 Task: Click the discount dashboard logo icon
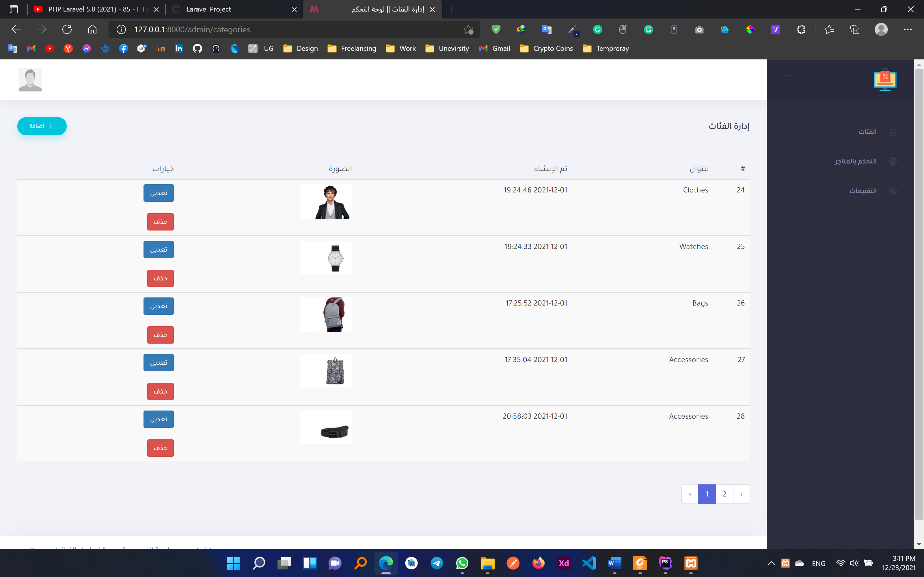pyautogui.click(x=885, y=80)
